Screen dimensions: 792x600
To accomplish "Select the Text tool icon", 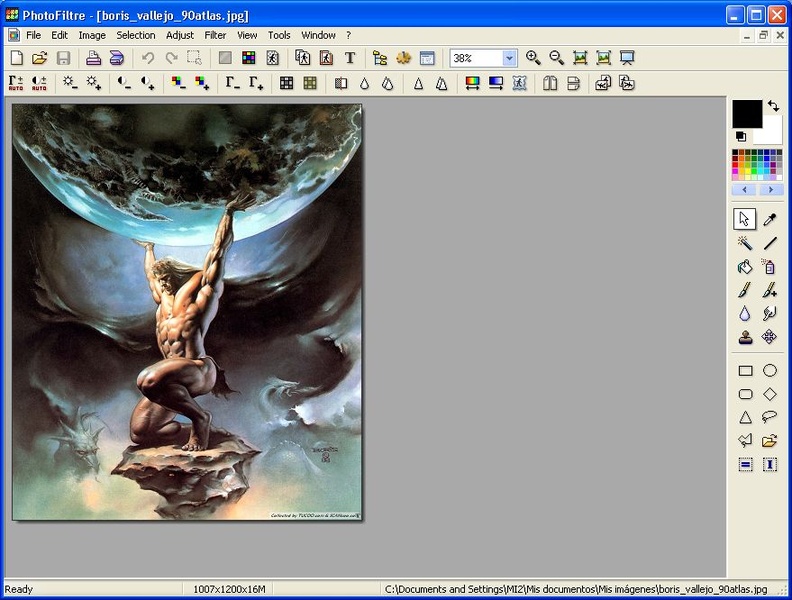I will click(350, 59).
